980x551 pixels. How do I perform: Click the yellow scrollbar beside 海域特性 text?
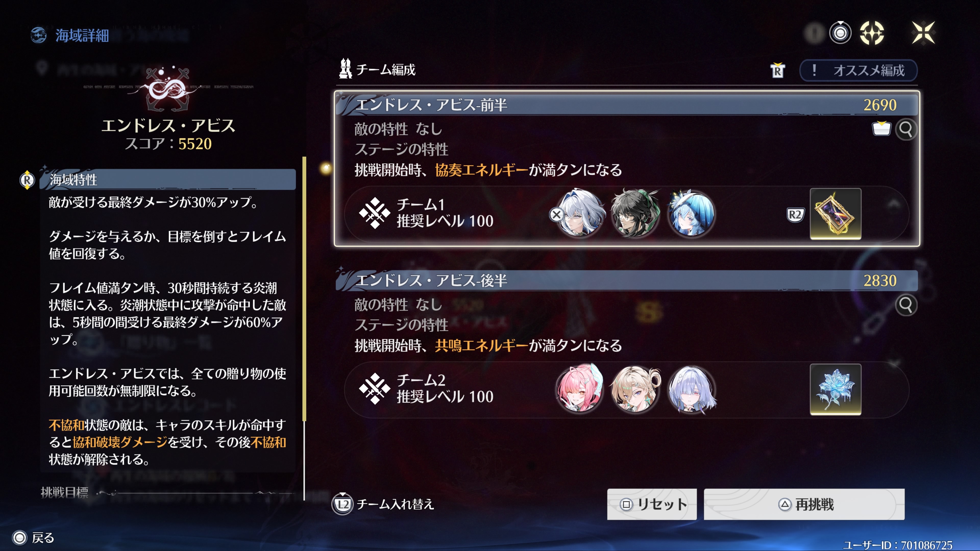304,289
